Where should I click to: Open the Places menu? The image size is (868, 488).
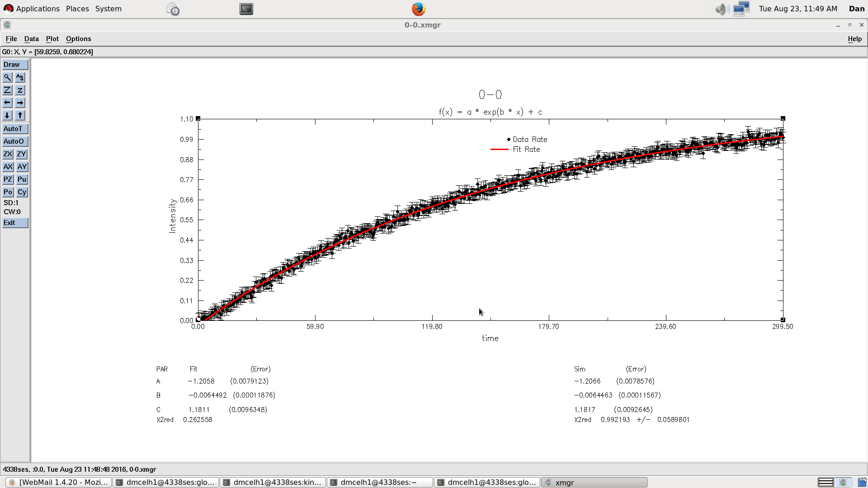[77, 9]
